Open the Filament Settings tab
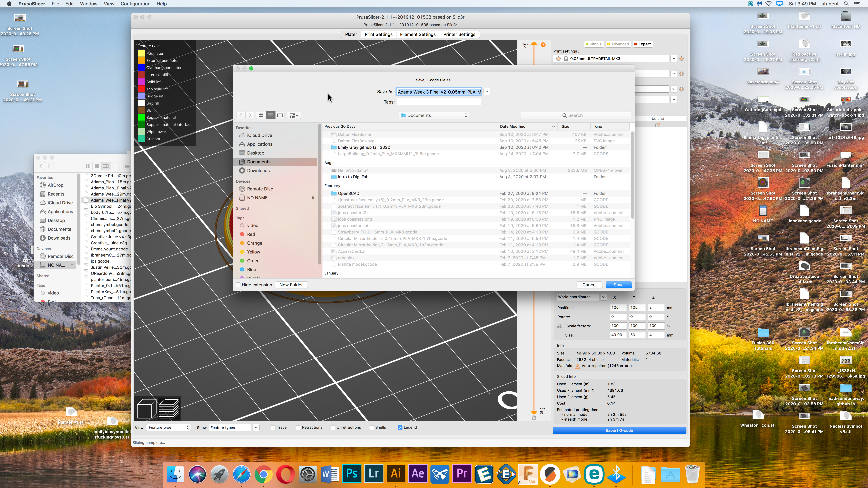Screen dimensions: 868x488 (418, 34)
